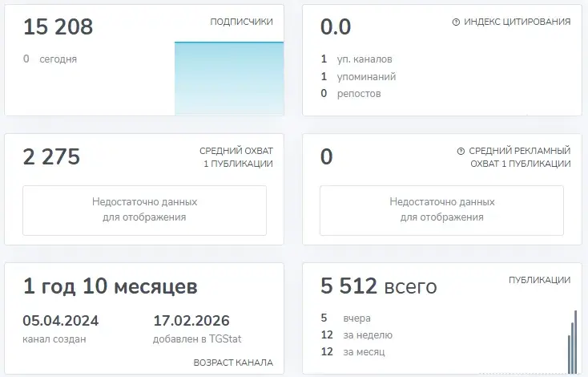This screenshot has width=588, height=377.
Task: Click the TGStat added date 17.02.2026
Action: [x=191, y=321]
